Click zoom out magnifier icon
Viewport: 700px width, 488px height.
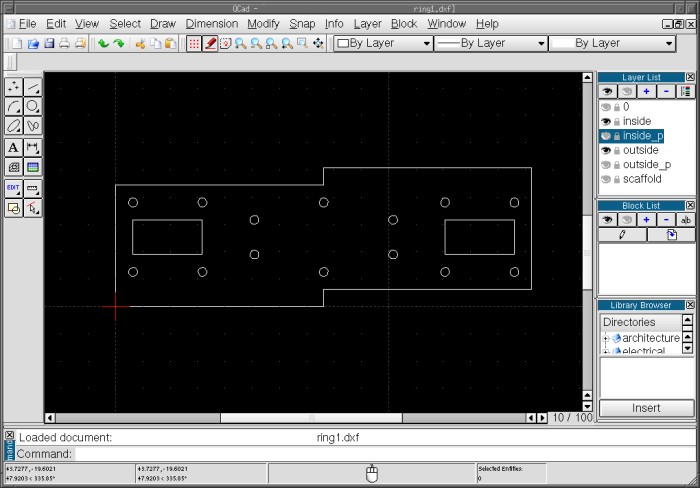(x=256, y=43)
